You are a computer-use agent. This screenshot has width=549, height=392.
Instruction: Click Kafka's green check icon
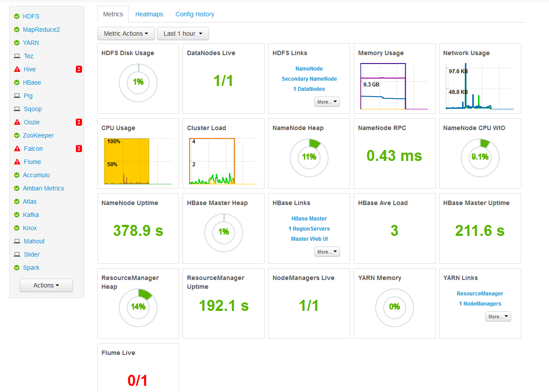[16, 215]
